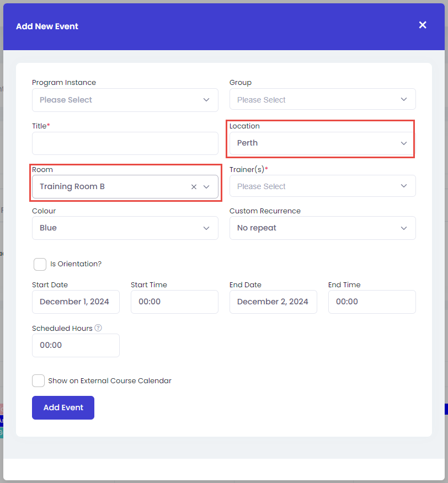Click the Start Time field

[x=174, y=302]
